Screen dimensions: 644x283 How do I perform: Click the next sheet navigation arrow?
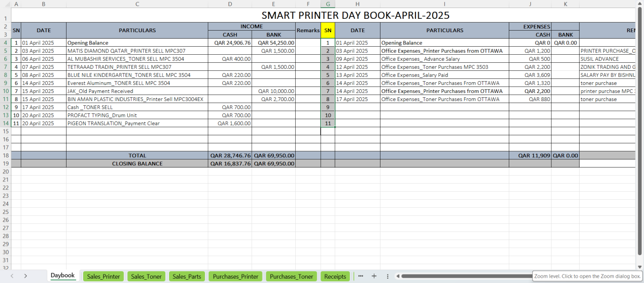coord(26,276)
